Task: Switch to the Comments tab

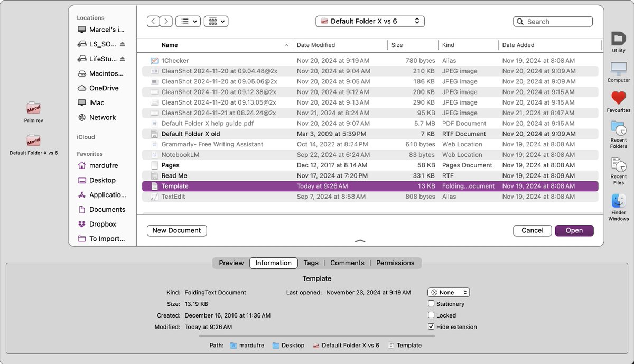Action: coord(347,263)
